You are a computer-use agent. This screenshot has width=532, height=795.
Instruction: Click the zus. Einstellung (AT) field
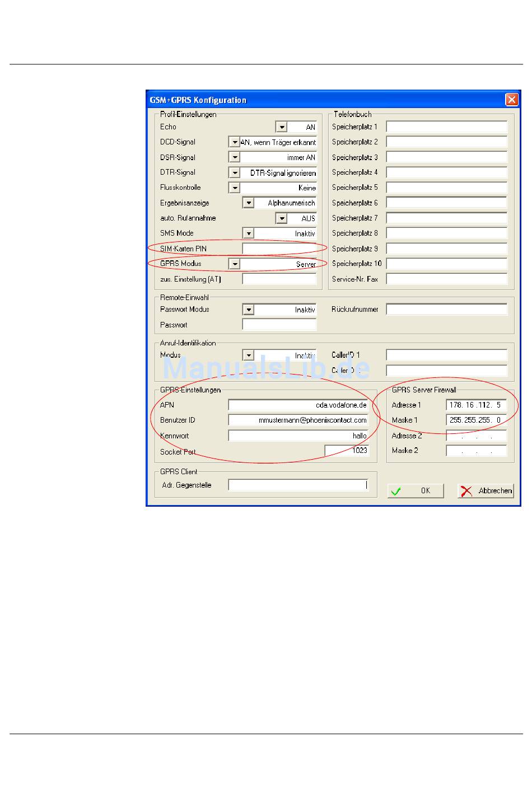click(279, 279)
